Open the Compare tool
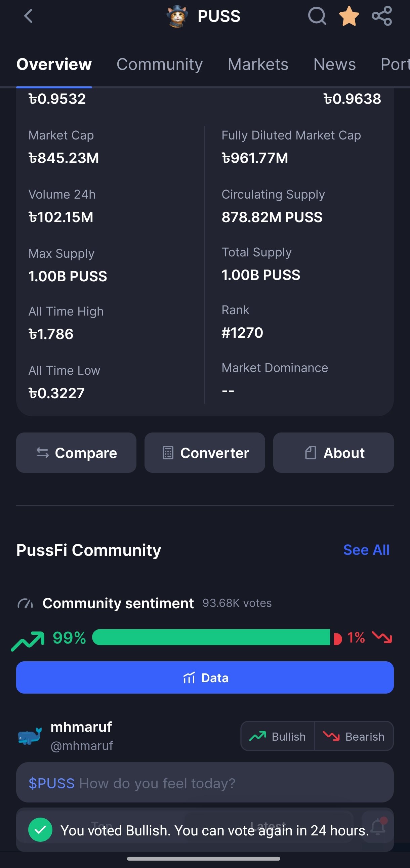 (x=76, y=453)
